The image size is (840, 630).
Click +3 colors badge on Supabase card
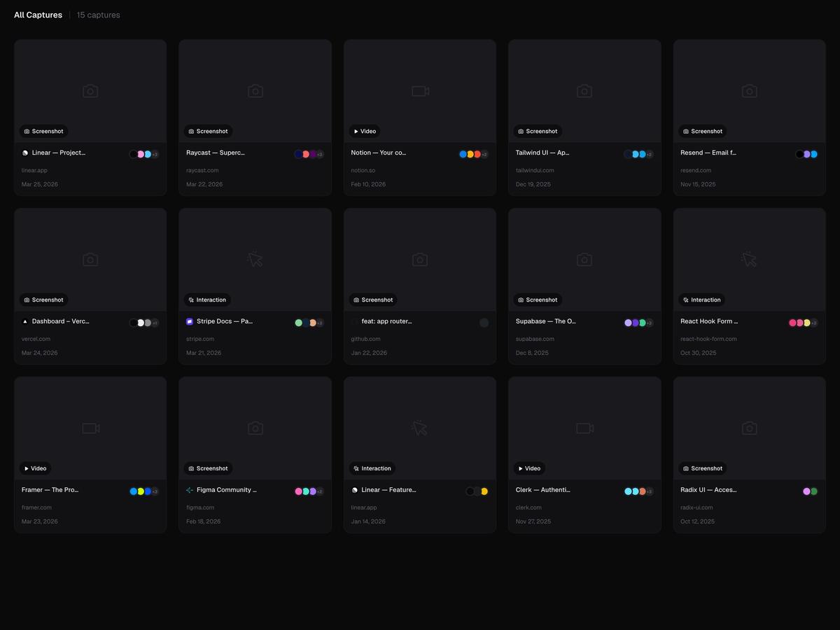pos(650,323)
